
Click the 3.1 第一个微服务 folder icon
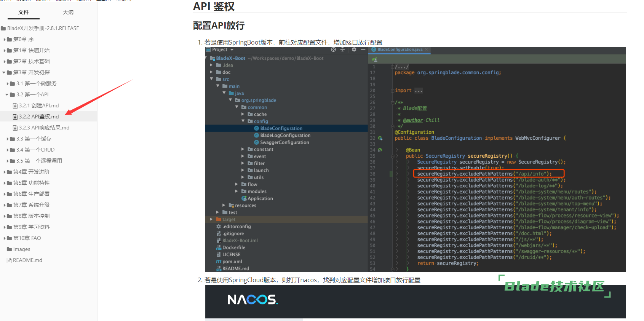tap(13, 83)
